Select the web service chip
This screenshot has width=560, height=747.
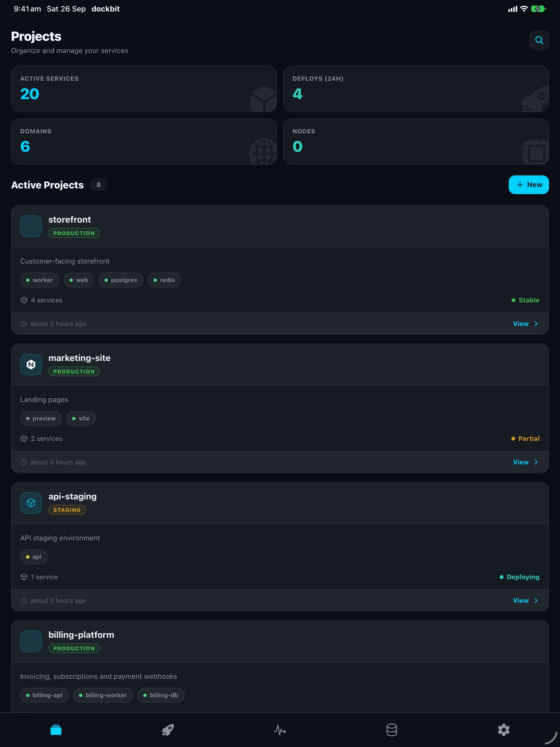click(79, 280)
